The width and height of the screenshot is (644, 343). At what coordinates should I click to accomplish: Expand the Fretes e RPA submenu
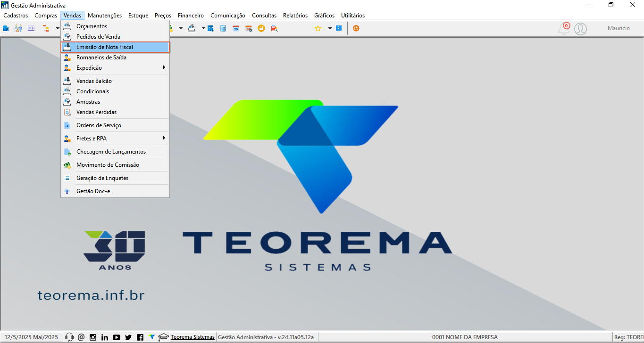click(115, 139)
